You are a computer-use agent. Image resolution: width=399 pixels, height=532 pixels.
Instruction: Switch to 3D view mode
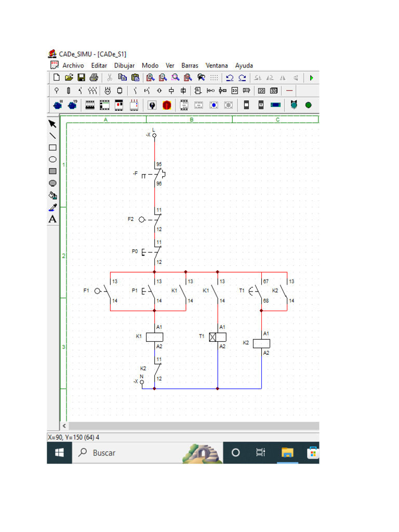pyautogui.click(x=274, y=91)
